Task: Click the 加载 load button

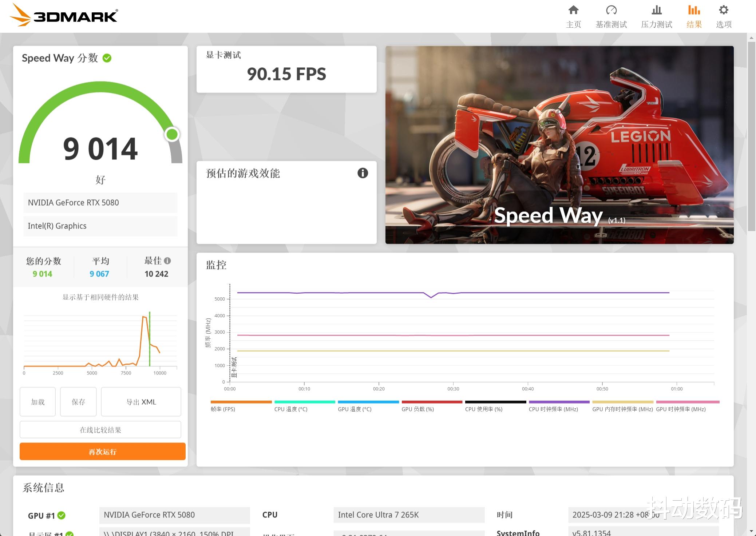Action: 37,402
